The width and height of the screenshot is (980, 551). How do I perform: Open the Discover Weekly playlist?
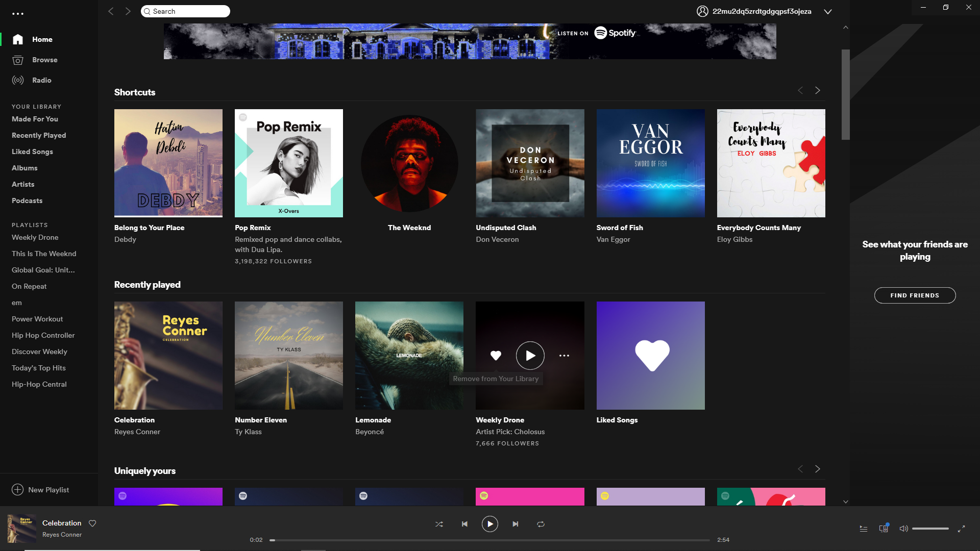[39, 352]
